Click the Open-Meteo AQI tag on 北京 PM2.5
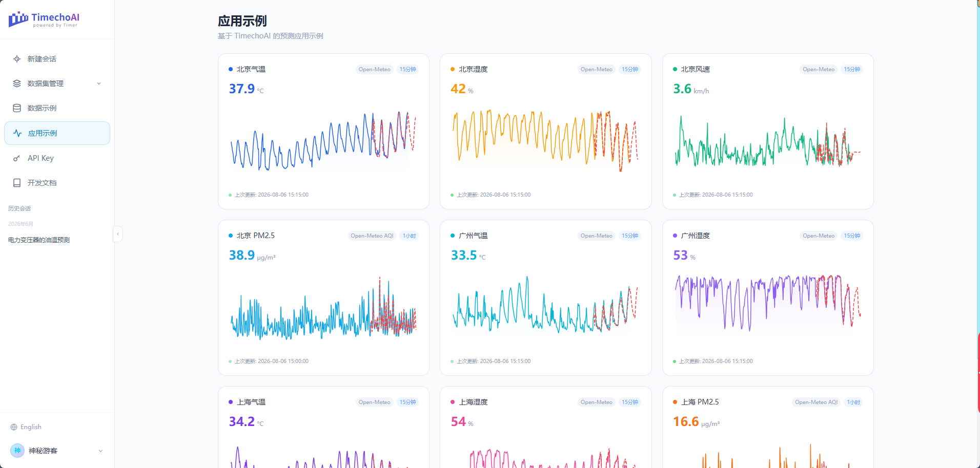The width and height of the screenshot is (980, 468). pos(372,236)
